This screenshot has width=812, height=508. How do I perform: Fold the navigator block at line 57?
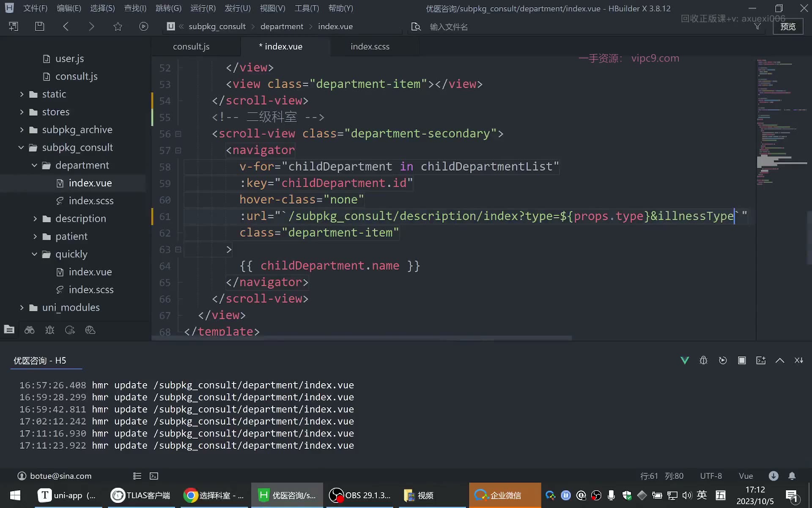pyautogui.click(x=178, y=150)
